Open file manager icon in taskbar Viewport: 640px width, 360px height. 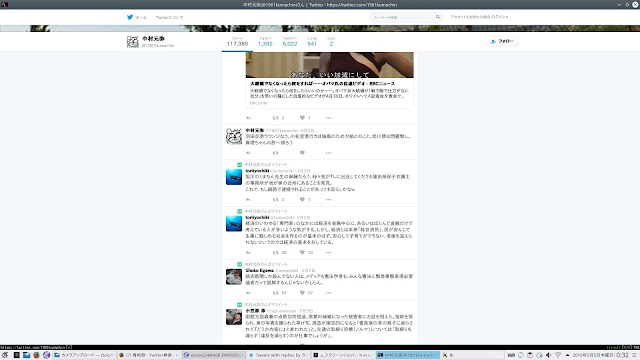(x=27, y=355)
